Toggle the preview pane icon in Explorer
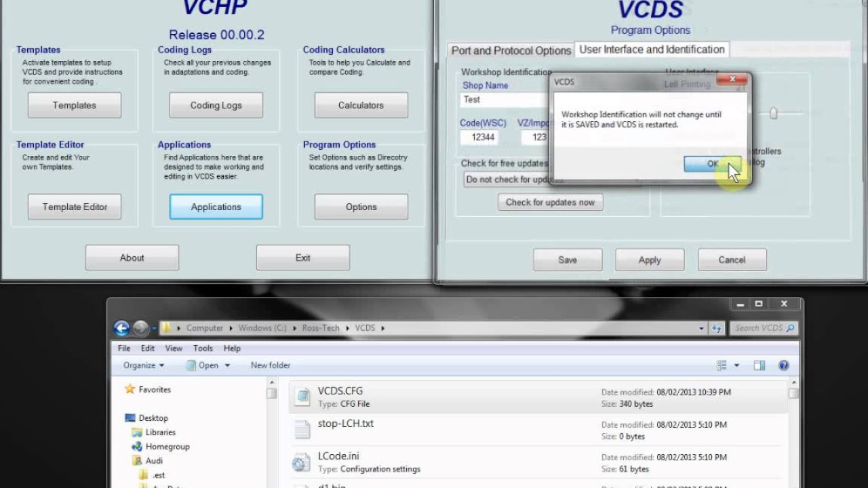The height and width of the screenshot is (488, 868). pos(759,365)
